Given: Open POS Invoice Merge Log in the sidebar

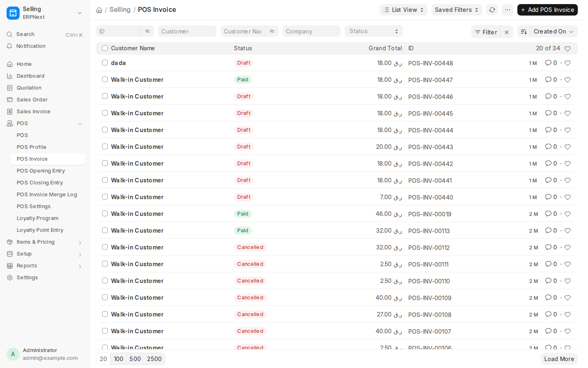Looking at the screenshot, I should coord(48,195).
